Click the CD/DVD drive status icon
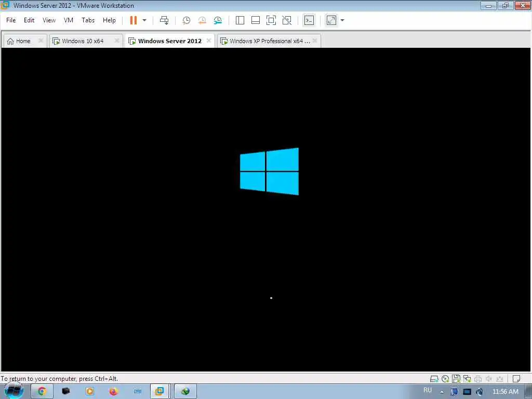 tap(445, 379)
